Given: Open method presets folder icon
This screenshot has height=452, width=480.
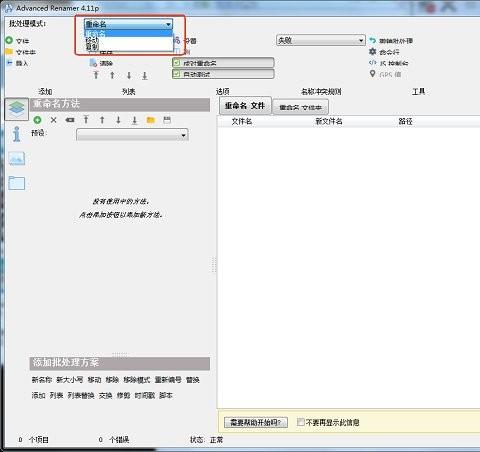Looking at the screenshot, I should click(x=151, y=120).
